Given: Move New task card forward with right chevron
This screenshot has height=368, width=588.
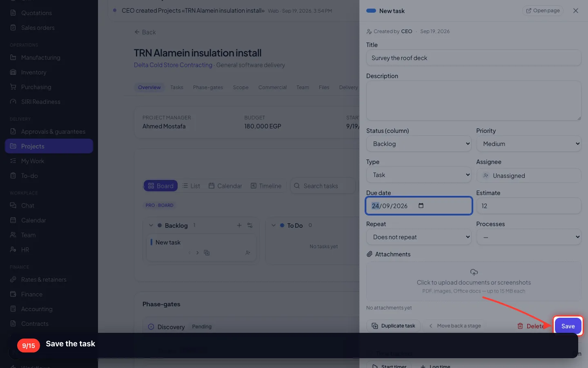Looking at the screenshot, I should 198,253.
